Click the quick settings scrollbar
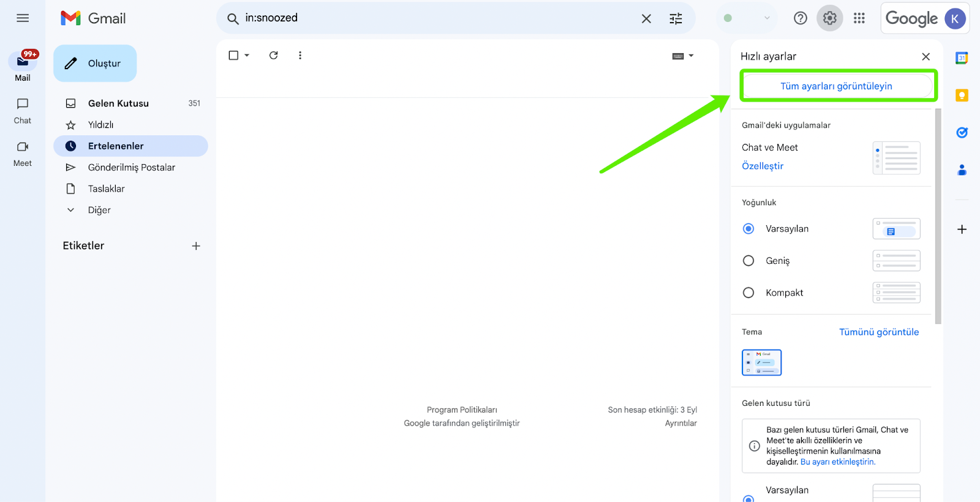Viewport: 980px width, 502px height. [x=938, y=217]
